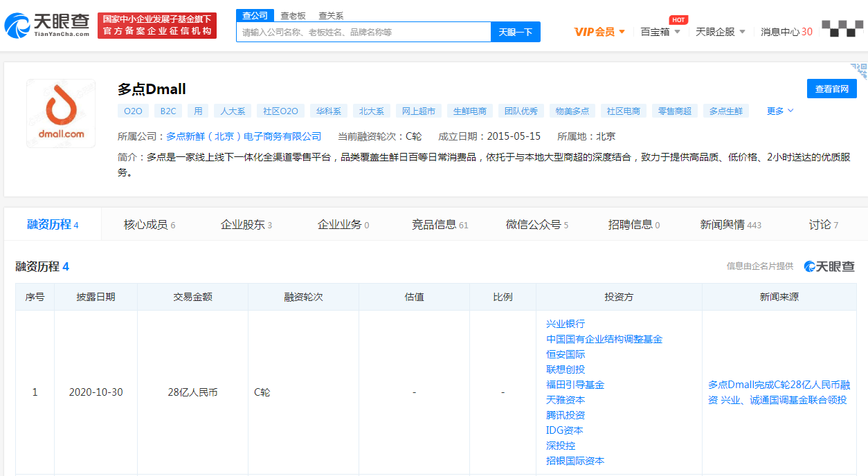Click the 交易金额 column header
Screen dimensions: 868x476
(x=192, y=297)
